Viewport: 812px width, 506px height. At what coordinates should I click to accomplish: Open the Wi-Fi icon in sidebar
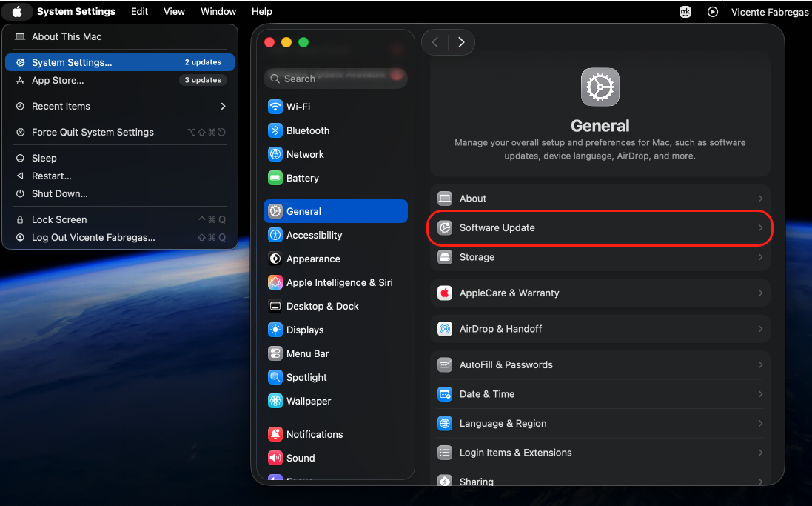(275, 107)
